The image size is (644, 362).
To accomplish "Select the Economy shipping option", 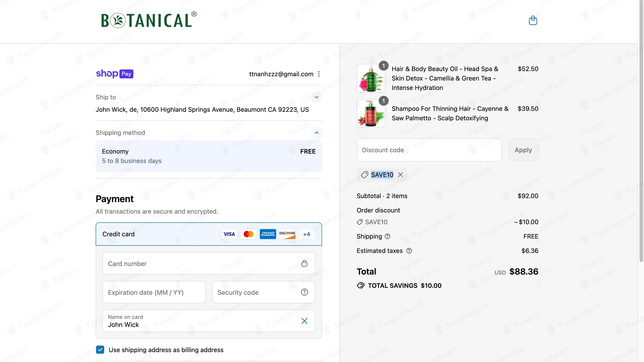I will 209,156.
